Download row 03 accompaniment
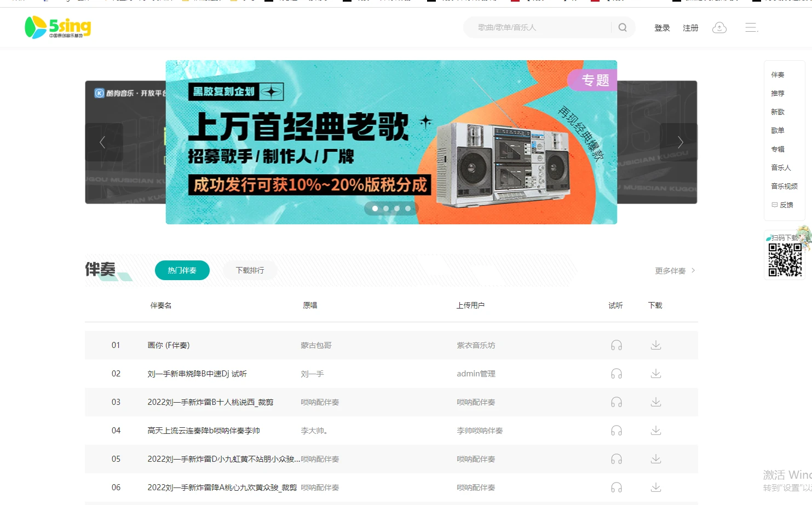The height and width of the screenshot is (505, 812). 656,402
